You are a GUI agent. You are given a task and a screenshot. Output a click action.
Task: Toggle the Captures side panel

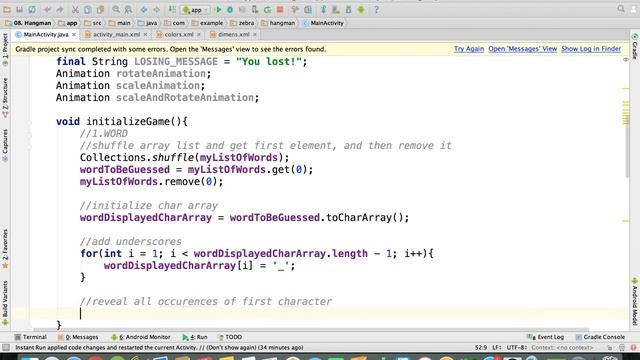(5, 145)
